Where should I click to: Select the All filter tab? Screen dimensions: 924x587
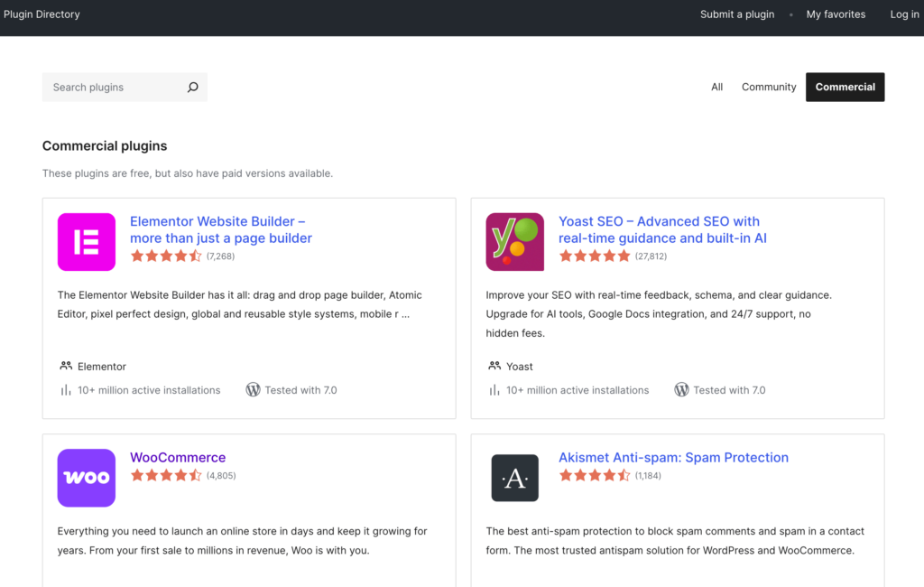(x=716, y=87)
